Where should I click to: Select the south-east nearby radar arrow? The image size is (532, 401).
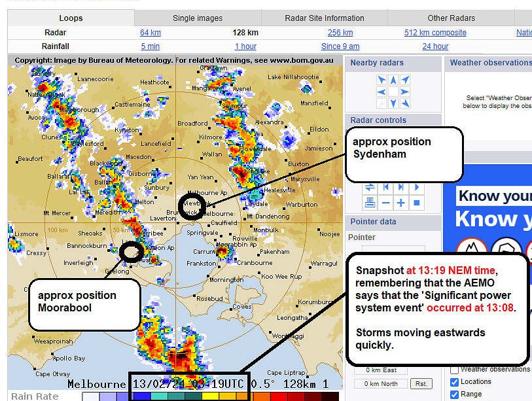tap(405, 103)
